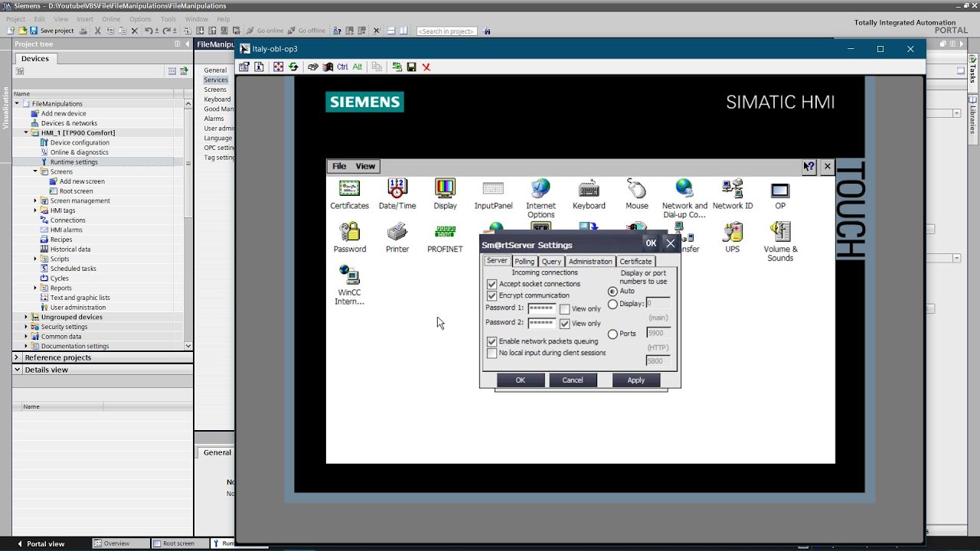
Task: Open the PROFINET settings icon
Action: pos(445,238)
